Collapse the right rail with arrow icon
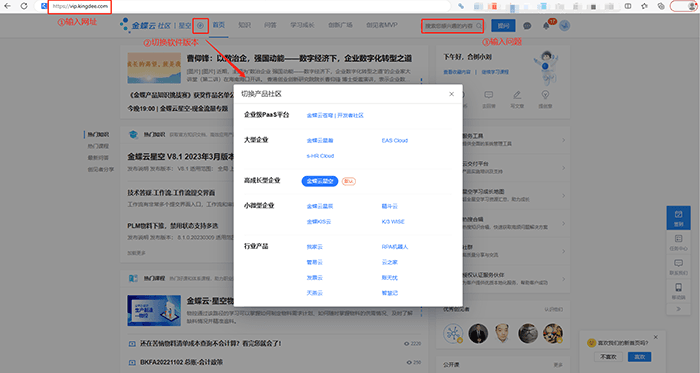This screenshot has width=700, height=373. (x=679, y=309)
